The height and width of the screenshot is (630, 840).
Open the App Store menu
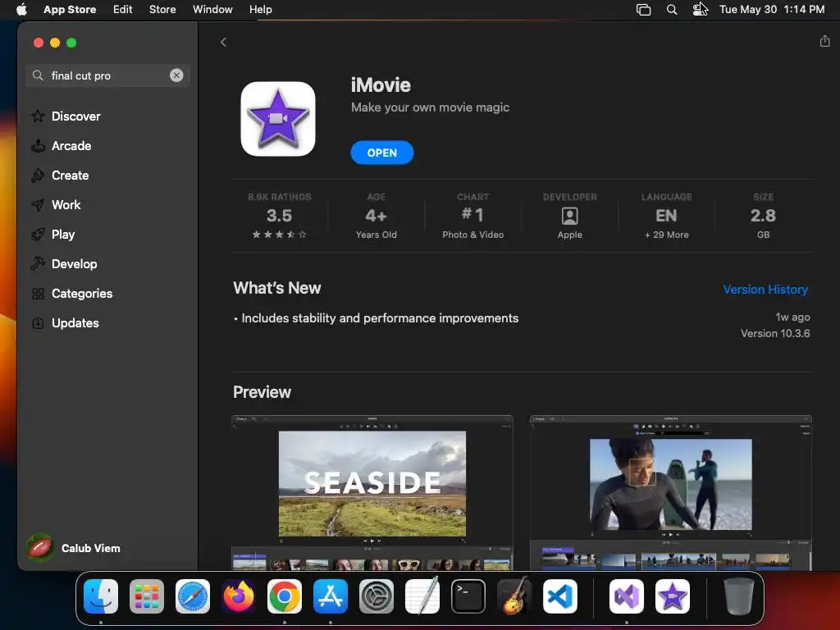tap(70, 9)
